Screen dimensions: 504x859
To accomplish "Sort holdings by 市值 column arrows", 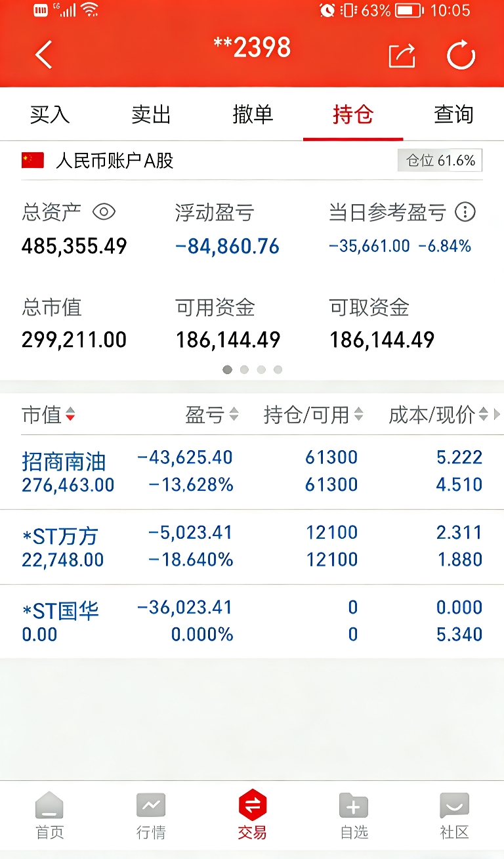I will coord(70,415).
